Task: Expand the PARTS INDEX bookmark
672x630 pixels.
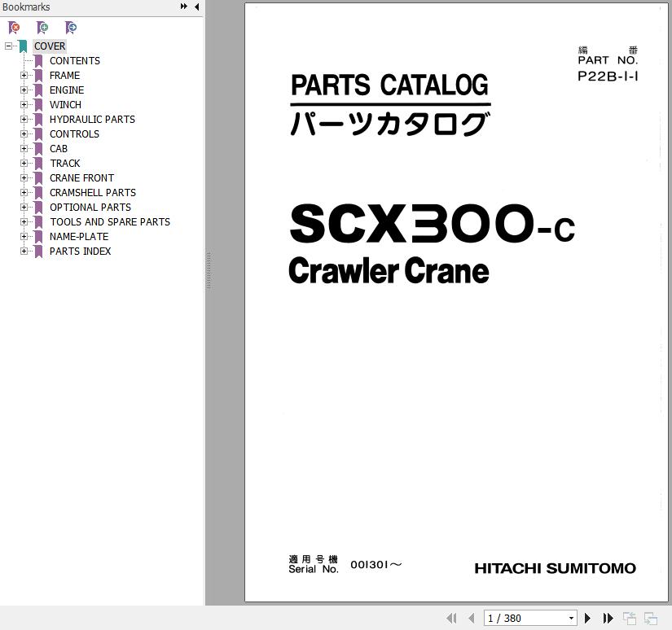Action: click(24, 251)
